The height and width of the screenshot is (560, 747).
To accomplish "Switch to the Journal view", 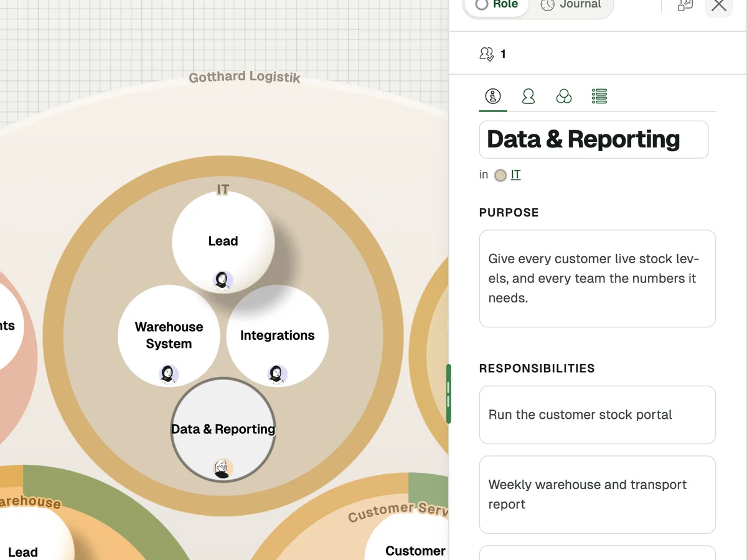I will [571, 5].
